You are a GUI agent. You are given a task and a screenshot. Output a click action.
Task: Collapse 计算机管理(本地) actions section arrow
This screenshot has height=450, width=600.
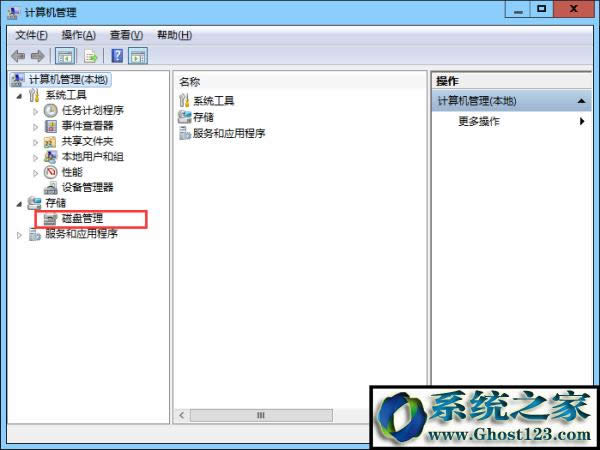[581, 101]
